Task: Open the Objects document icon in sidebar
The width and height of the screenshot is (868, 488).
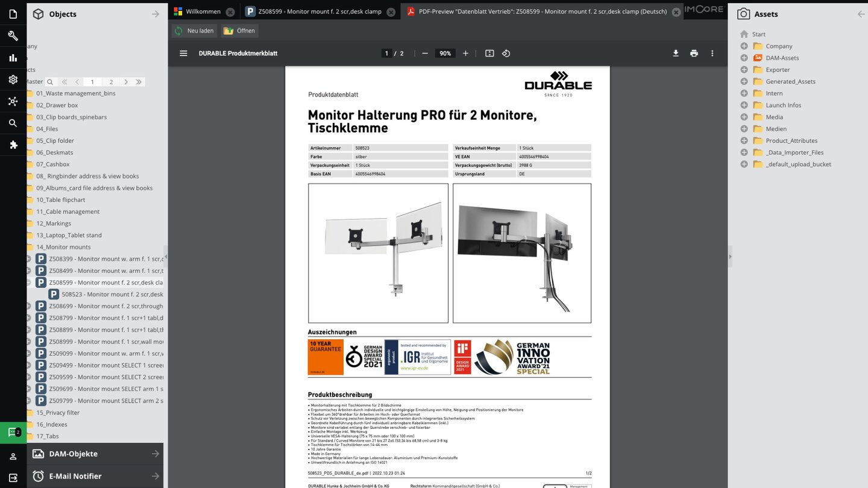Action: tap(13, 13)
